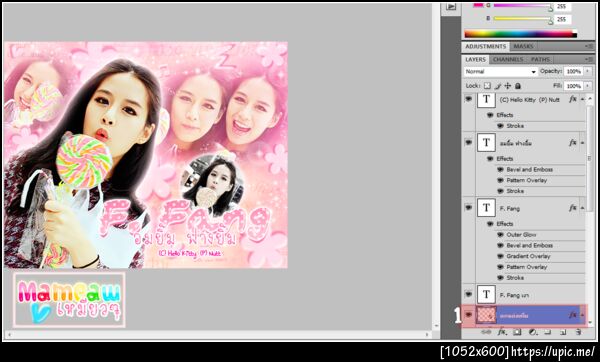The image size is (600, 362).
Task: Open the Layers panel options menu icon
Action: 589,59
